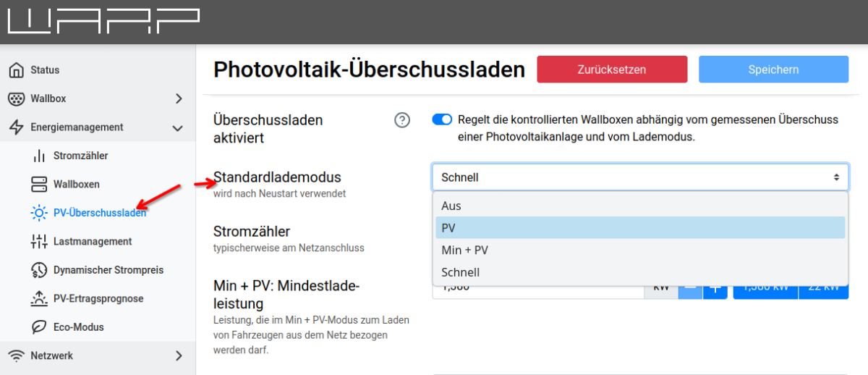Select the Wallboxen server icon
Image resolution: width=868 pixels, height=375 pixels.
[39, 184]
